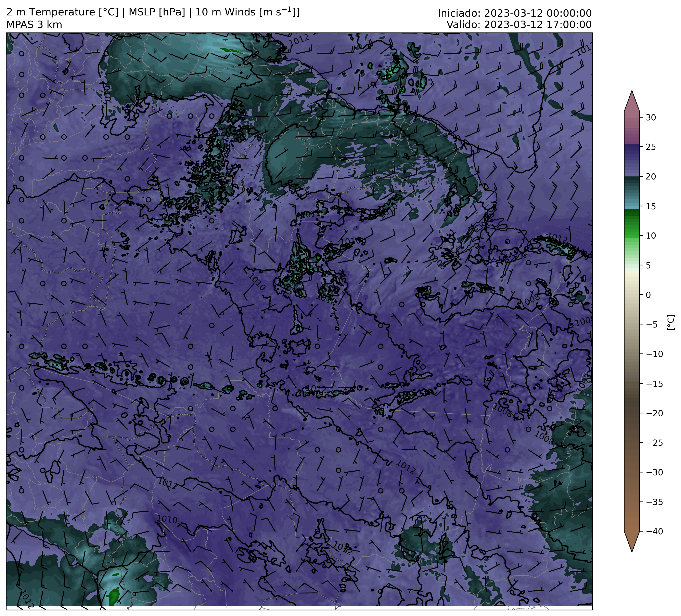Click the teal colorbar band between 15 and 20
681x616 pixels.
click(x=632, y=192)
